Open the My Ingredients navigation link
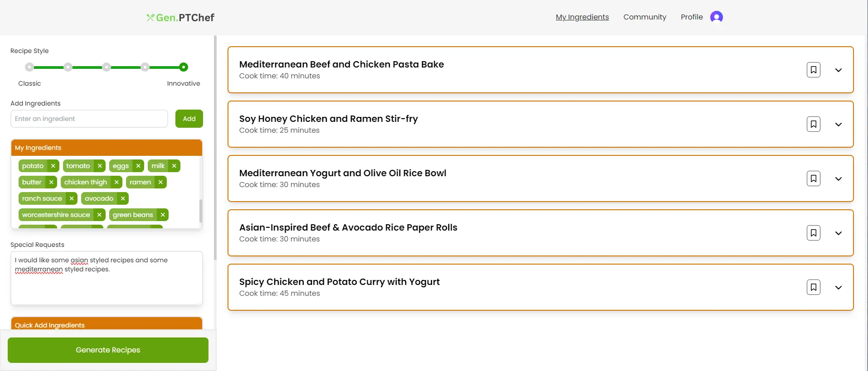The image size is (868, 371). click(x=582, y=17)
